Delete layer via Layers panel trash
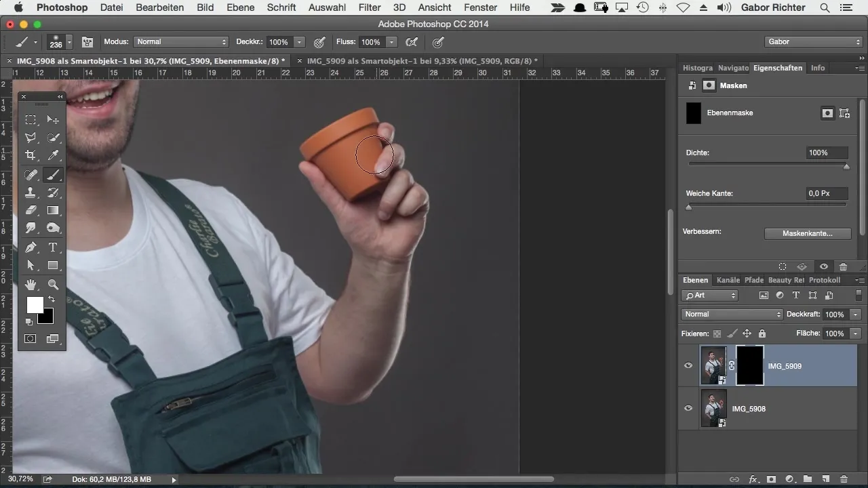Viewport: 868px width, 488px height. [x=844, y=479]
